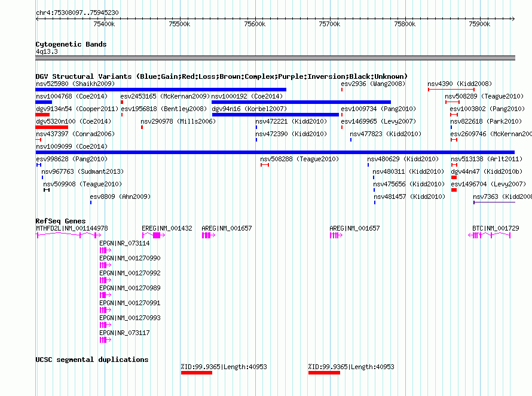The image size is (532, 396).
Task: Open the nsv4390 (Kidd2008) red variant line
Action: 451,90
